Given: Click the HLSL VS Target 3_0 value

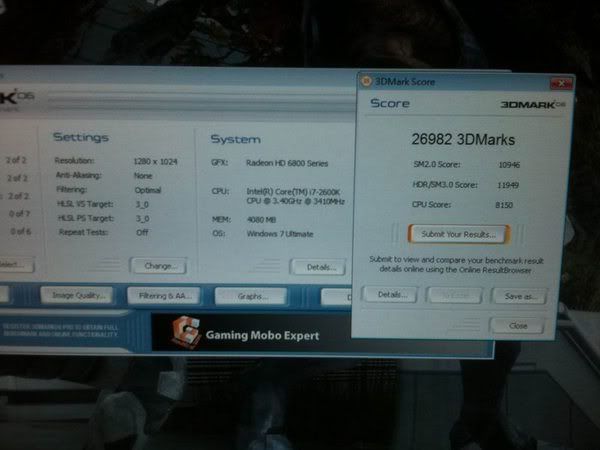Looking at the screenshot, I should click(x=142, y=204).
